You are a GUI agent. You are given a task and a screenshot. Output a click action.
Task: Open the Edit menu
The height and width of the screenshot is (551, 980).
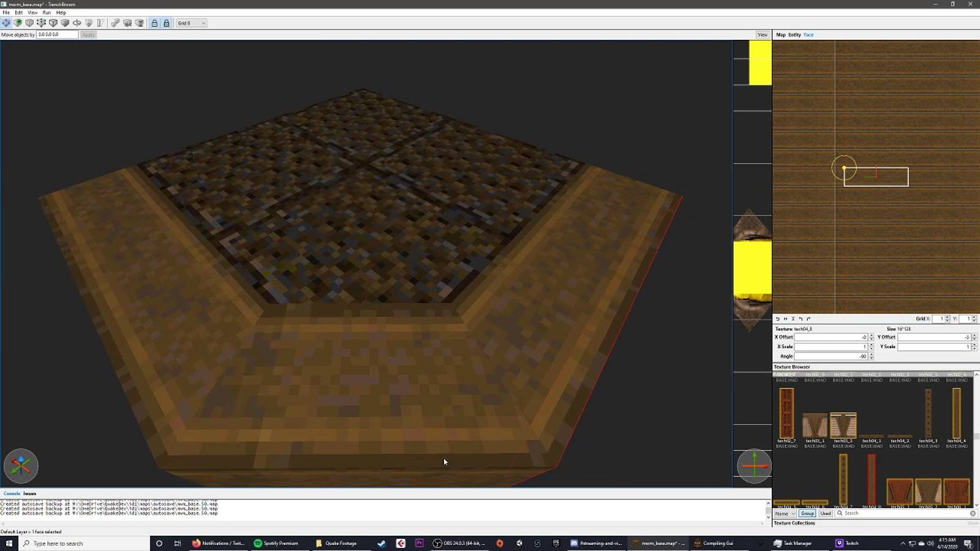pyautogui.click(x=19, y=12)
